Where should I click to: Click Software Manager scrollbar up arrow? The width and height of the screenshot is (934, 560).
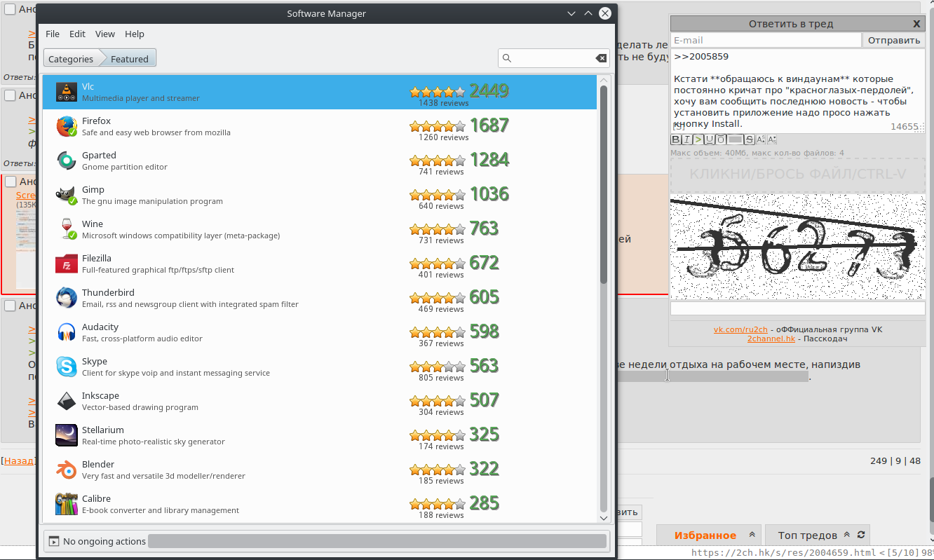pyautogui.click(x=604, y=80)
